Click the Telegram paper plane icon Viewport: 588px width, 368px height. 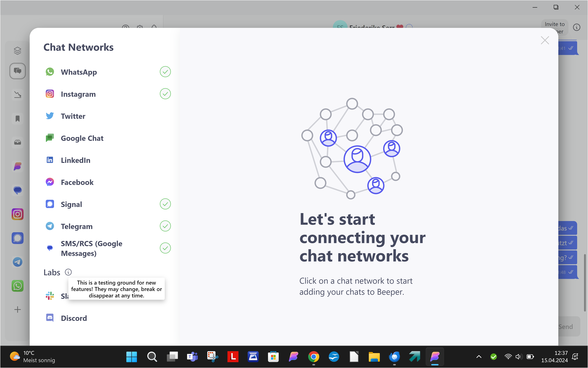50,226
